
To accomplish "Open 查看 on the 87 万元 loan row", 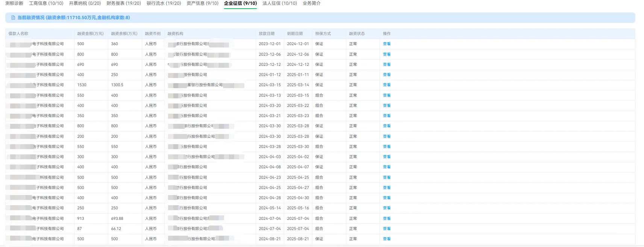I will (387, 229).
